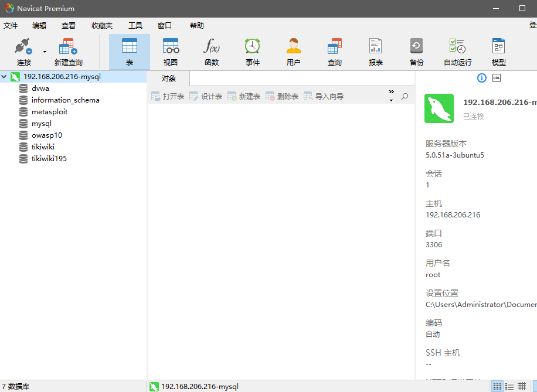
Task: Select the 视图 (Views) toolbar icon
Action: [170, 51]
